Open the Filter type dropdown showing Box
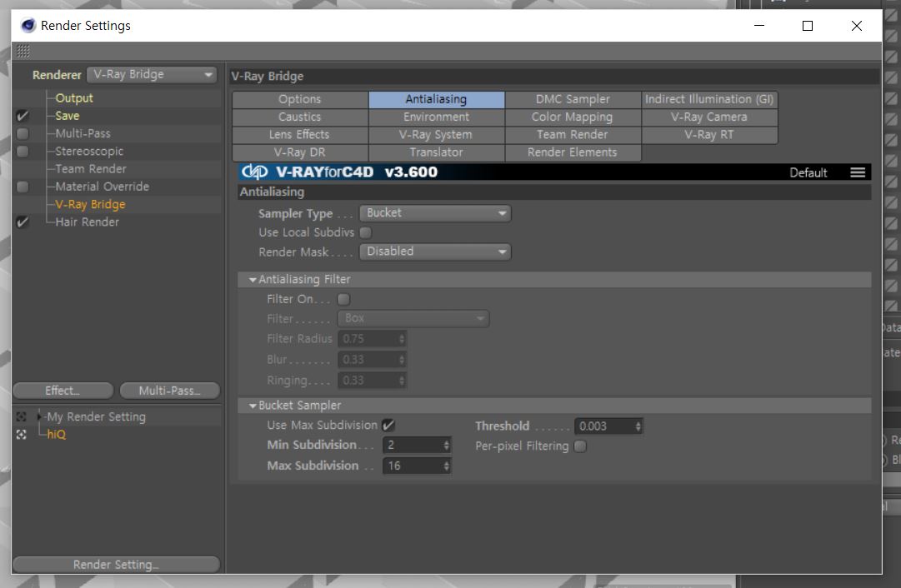Viewport: 901px width, 588px height. [413, 318]
